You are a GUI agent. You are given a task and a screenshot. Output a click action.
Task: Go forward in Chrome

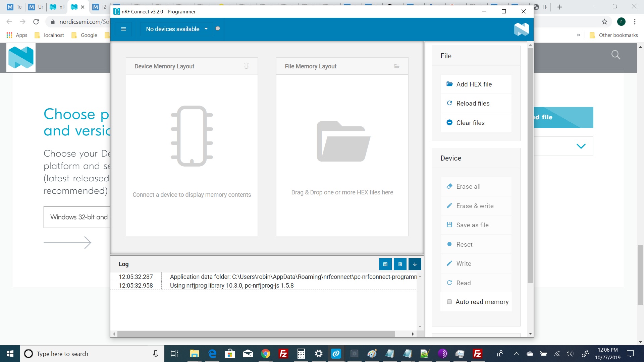tap(22, 22)
